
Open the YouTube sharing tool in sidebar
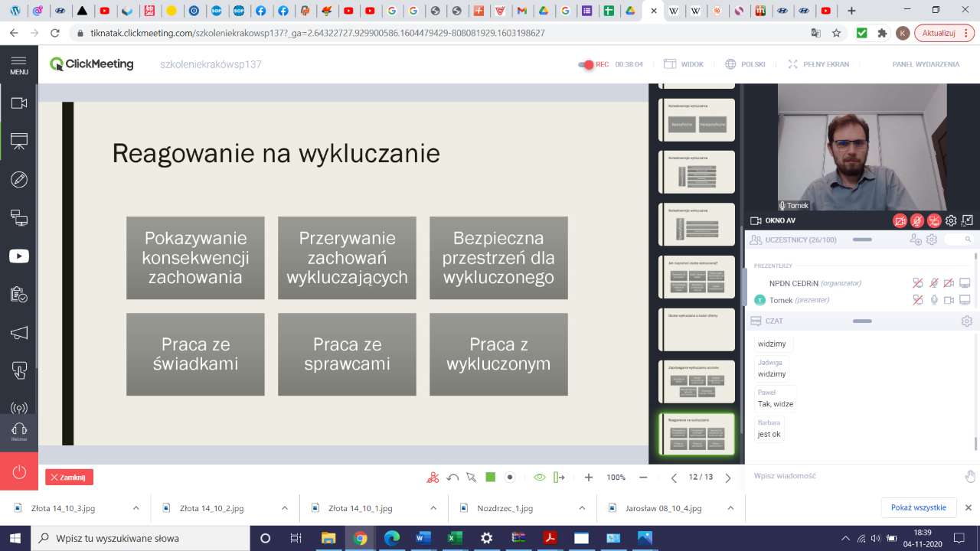tap(19, 256)
